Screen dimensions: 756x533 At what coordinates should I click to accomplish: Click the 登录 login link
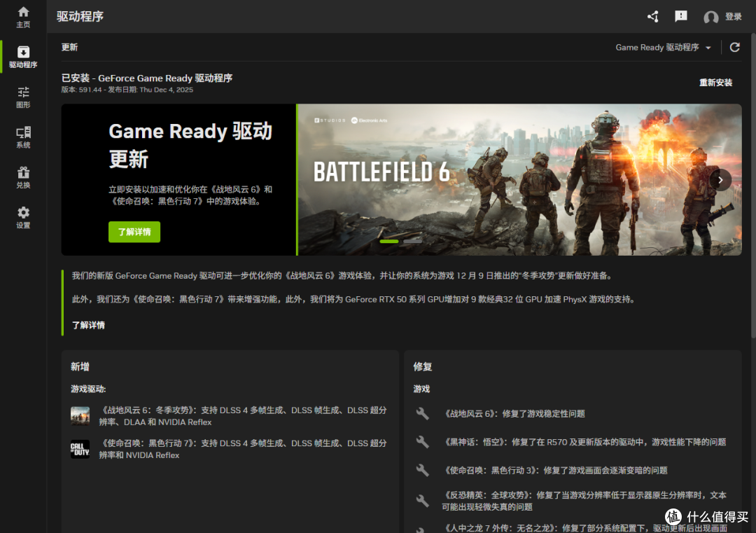[x=734, y=17]
